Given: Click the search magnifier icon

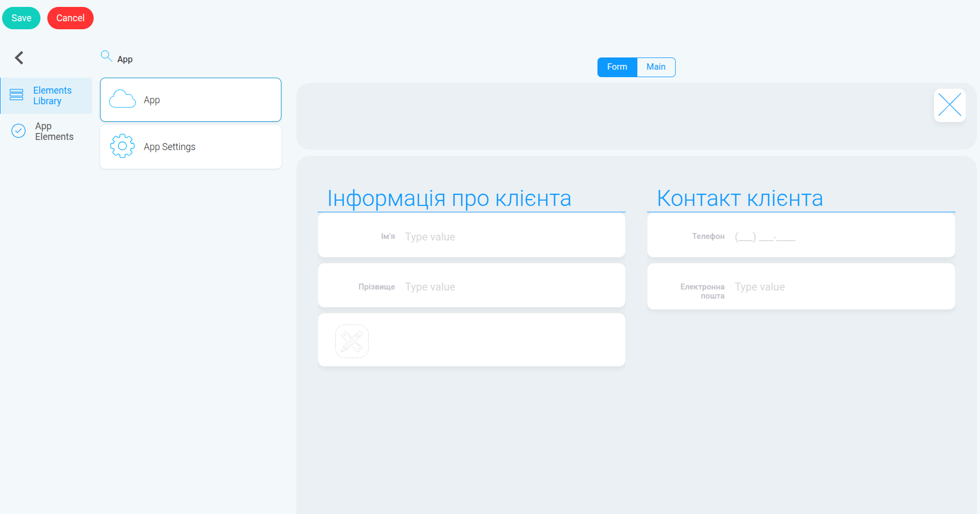Looking at the screenshot, I should [106, 56].
